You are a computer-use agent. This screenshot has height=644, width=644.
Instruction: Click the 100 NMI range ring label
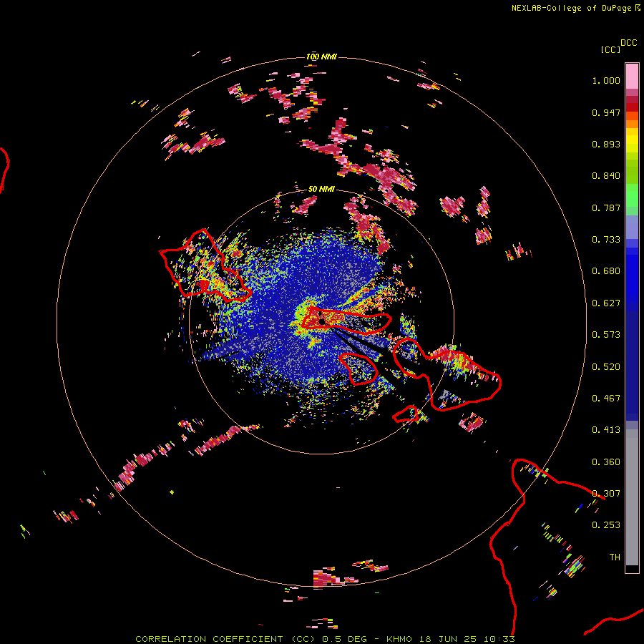(321, 57)
